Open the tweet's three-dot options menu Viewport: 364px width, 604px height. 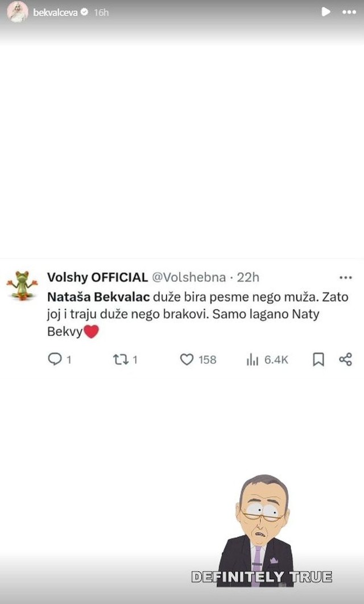click(345, 276)
